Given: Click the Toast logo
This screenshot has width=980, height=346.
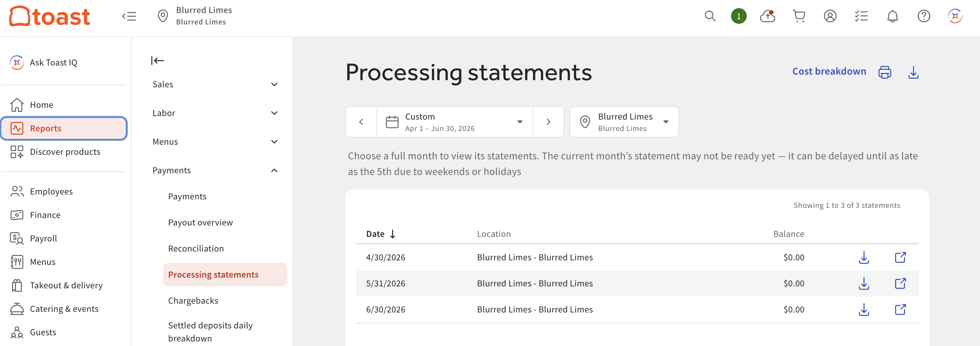Looking at the screenshot, I should click(50, 16).
